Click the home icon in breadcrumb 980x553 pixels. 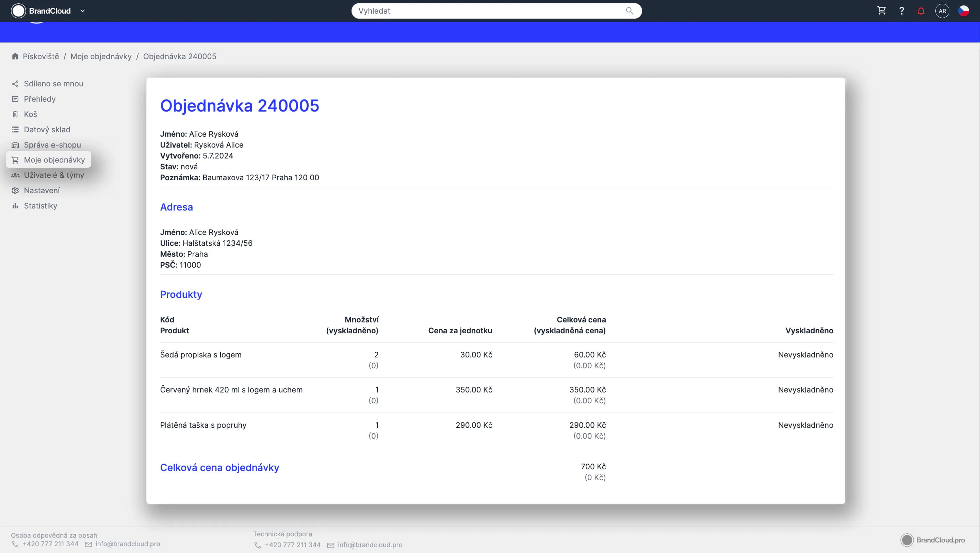(15, 56)
